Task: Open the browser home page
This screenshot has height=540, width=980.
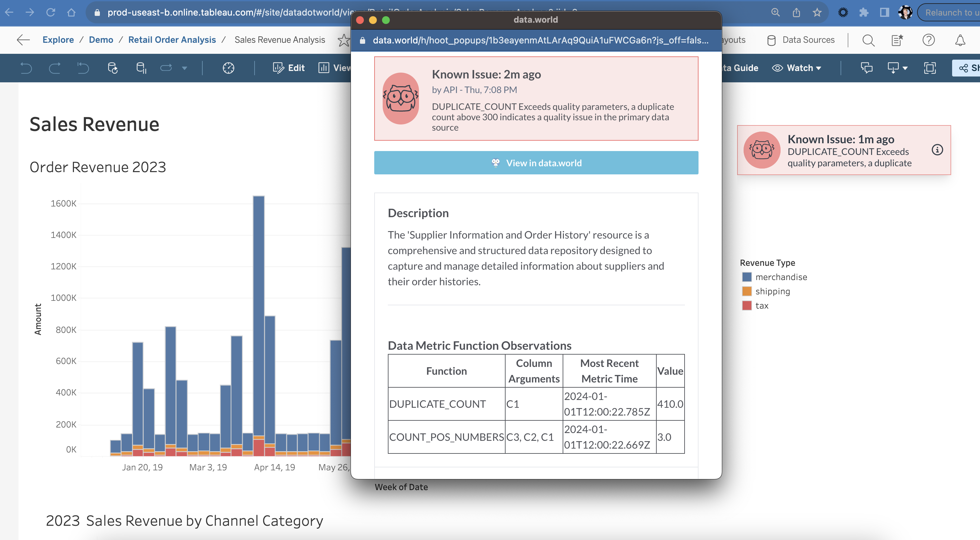Action: 71,13
